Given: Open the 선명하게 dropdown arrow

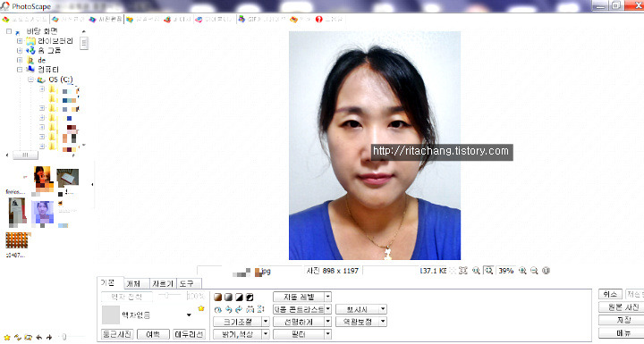Looking at the screenshot, I should click(x=327, y=322).
